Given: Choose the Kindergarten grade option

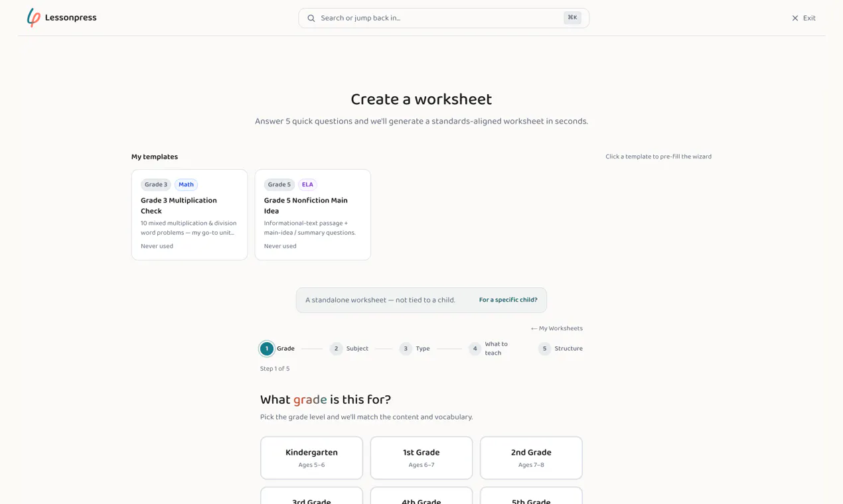Looking at the screenshot, I should pyautogui.click(x=311, y=458).
